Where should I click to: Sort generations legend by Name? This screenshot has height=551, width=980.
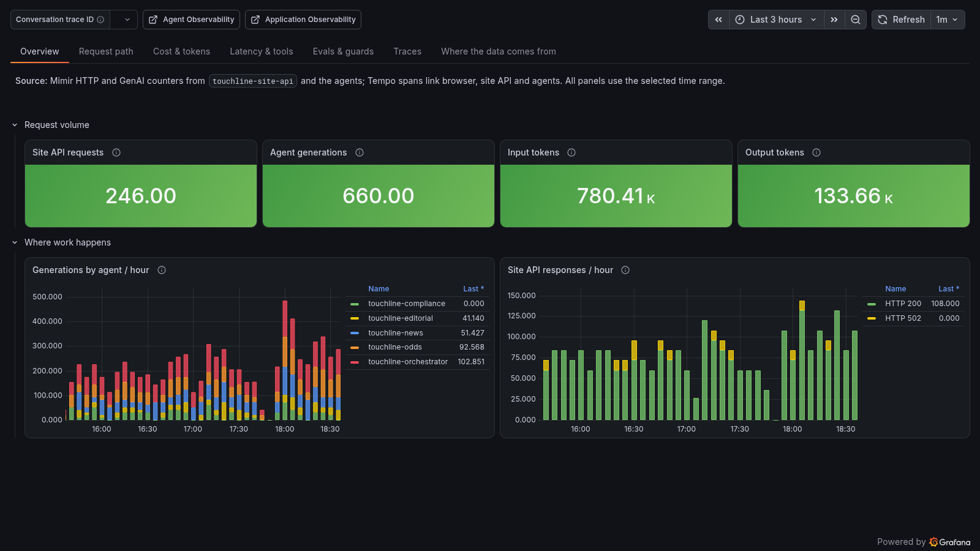379,289
